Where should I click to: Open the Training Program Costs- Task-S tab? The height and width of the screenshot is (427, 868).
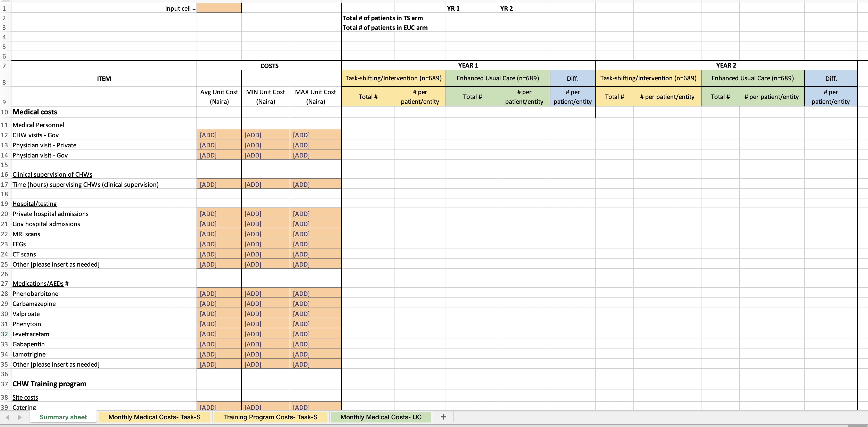click(x=270, y=417)
